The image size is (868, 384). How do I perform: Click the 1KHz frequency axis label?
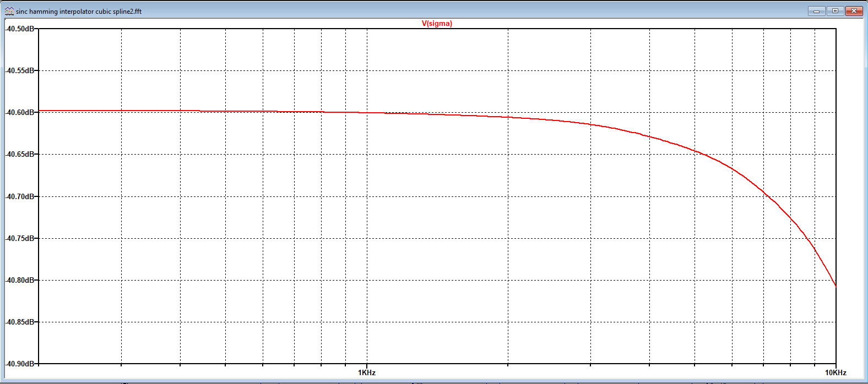point(367,372)
